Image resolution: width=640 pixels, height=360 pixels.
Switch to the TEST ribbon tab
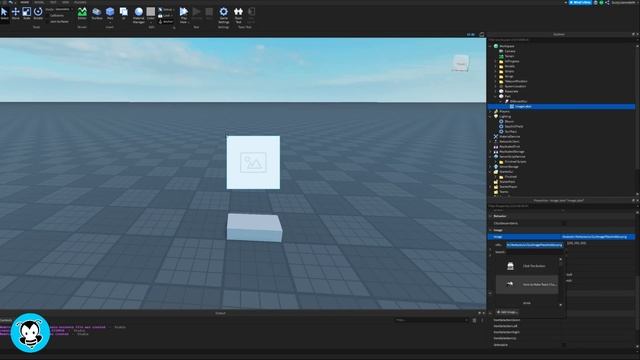click(x=53, y=2)
